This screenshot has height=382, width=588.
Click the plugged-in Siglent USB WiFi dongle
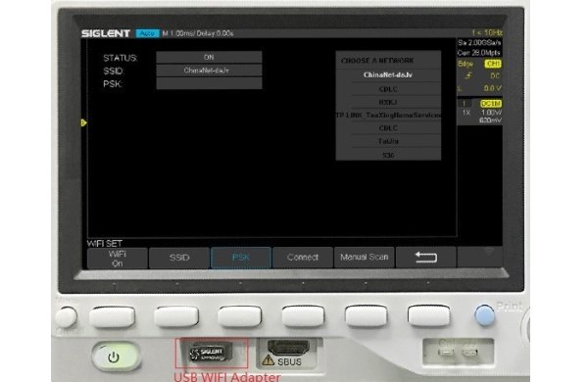point(211,353)
